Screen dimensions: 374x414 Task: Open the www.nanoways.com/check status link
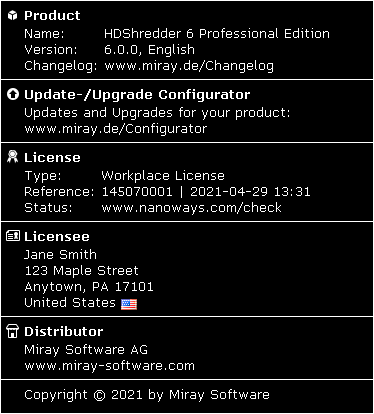tap(191, 207)
